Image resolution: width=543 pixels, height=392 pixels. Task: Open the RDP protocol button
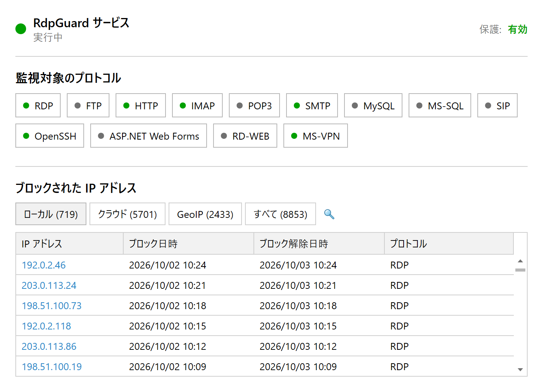(38, 105)
